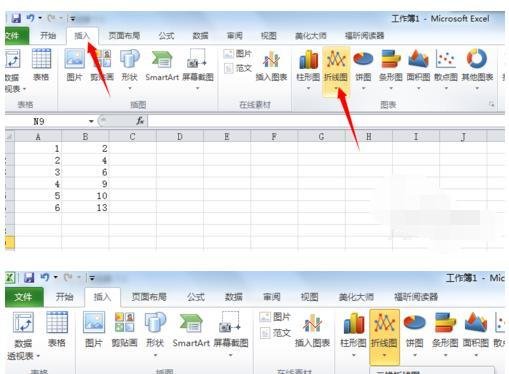The width and height of the screenshot is (509, 374).
Task: Expand 散点图 dropdown arrow in upper window
Action: pos(446,88)
